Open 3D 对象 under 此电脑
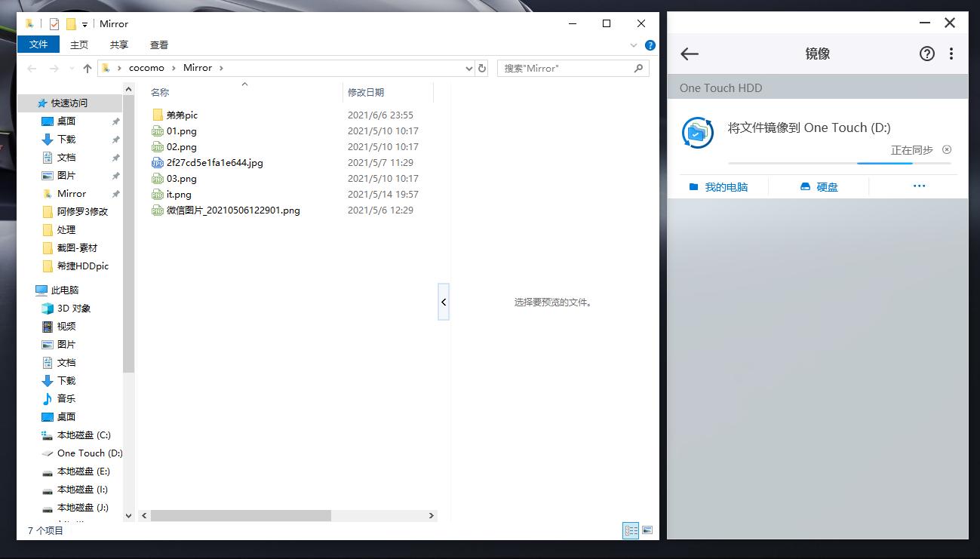This screenshot has height=559, width=980. click(x=73, y=308)
